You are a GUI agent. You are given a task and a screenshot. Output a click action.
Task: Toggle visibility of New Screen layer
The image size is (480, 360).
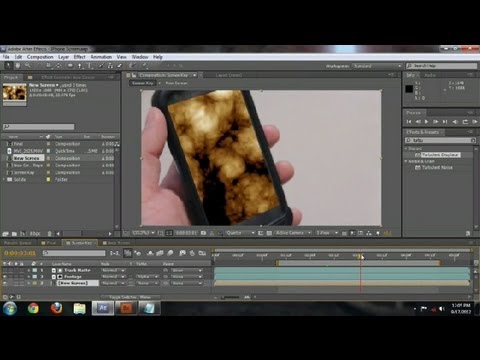pos(5,283)
